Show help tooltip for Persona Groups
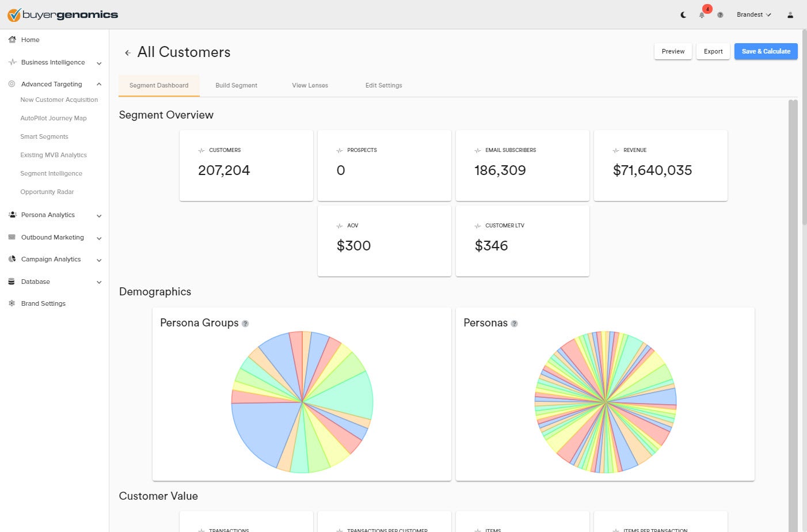Screen dimensions: 807x532 245,324
